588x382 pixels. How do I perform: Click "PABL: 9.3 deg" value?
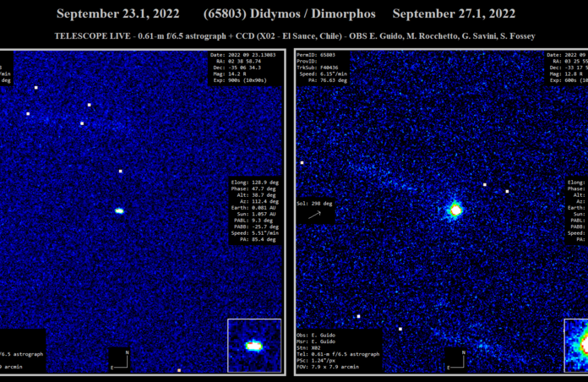point(254,221)
